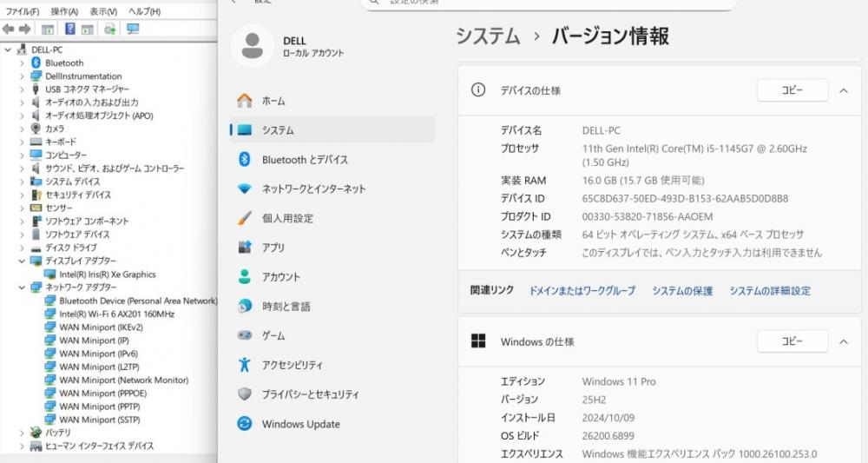Click the update driver toolbar icon with green arrow
Image resolution: width=868 pixels, height=463 pixels.
109,29
